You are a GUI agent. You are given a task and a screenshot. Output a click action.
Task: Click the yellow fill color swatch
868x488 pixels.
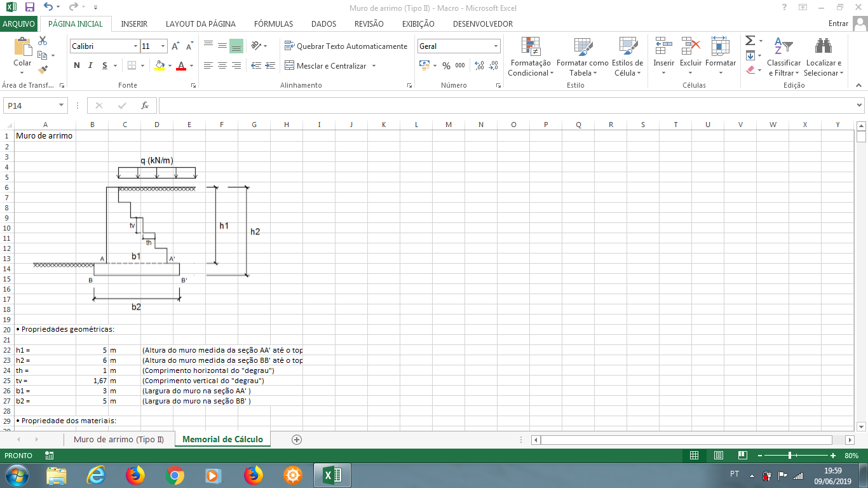click(x=159, y=65)
